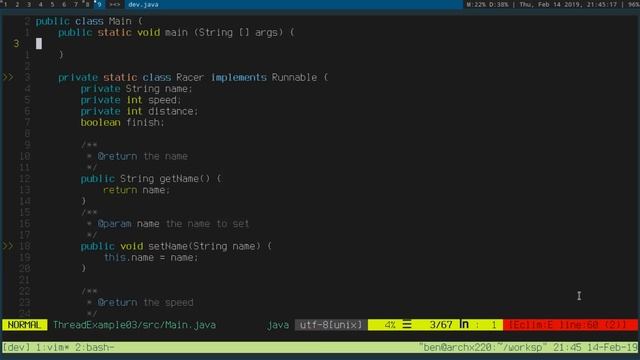Click the ThreadExample03/src/Main.java file path
Viewport: 640px width, 360px height.
[x=134, y=325]
